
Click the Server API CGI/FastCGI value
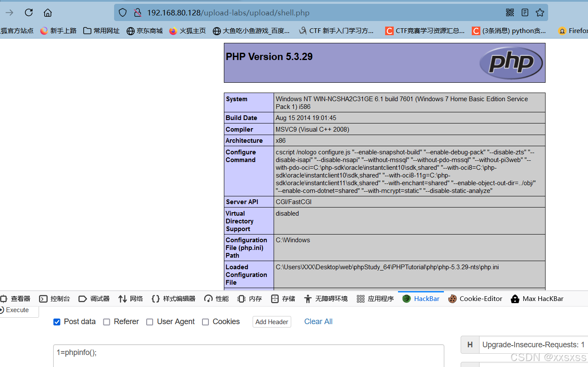[293, 202]
